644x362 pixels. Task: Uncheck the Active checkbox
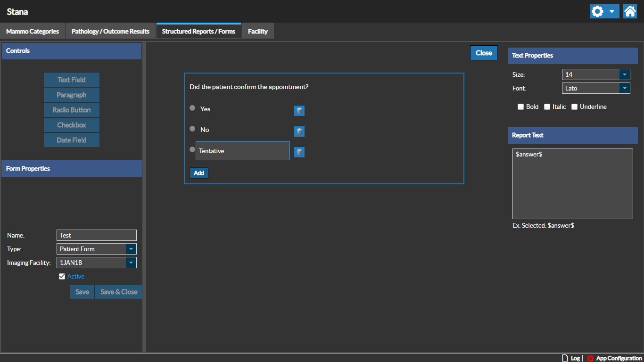(62, 277)
